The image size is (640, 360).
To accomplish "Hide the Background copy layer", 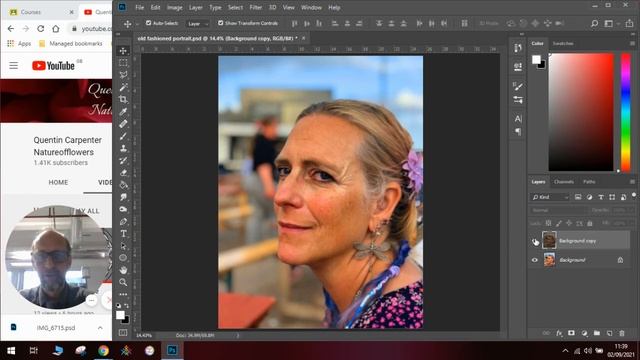I will [x=535, y=241].
